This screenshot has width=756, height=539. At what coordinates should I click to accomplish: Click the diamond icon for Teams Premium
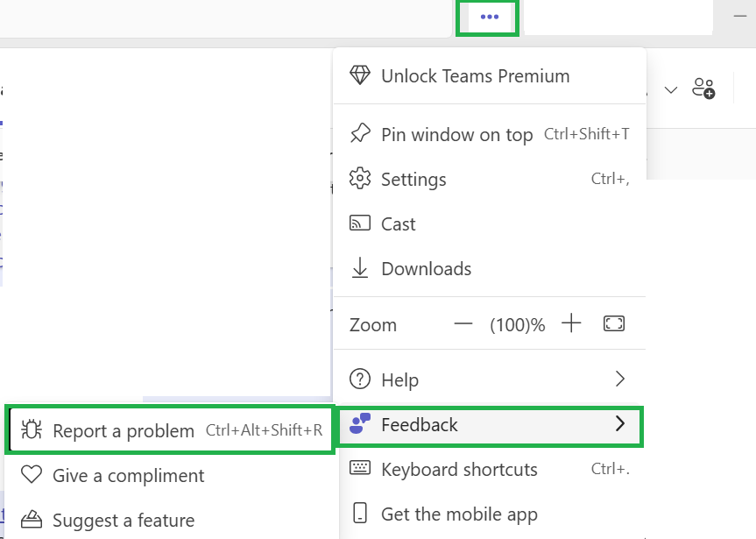point(360,75)
